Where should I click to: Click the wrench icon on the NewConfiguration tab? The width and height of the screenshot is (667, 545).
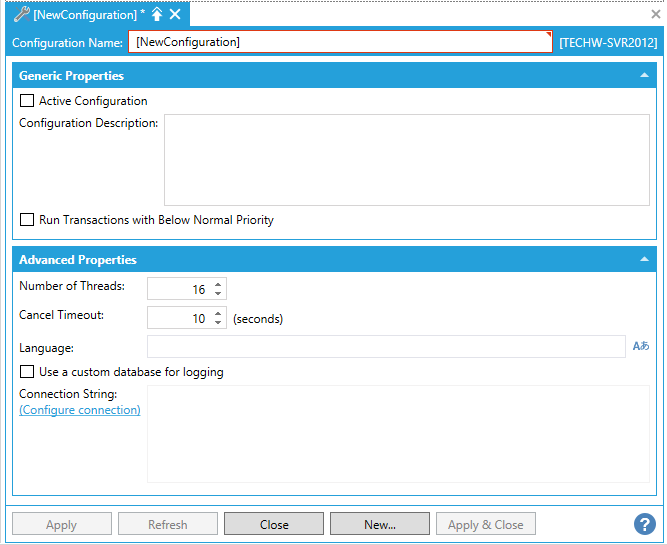[21, 14]
